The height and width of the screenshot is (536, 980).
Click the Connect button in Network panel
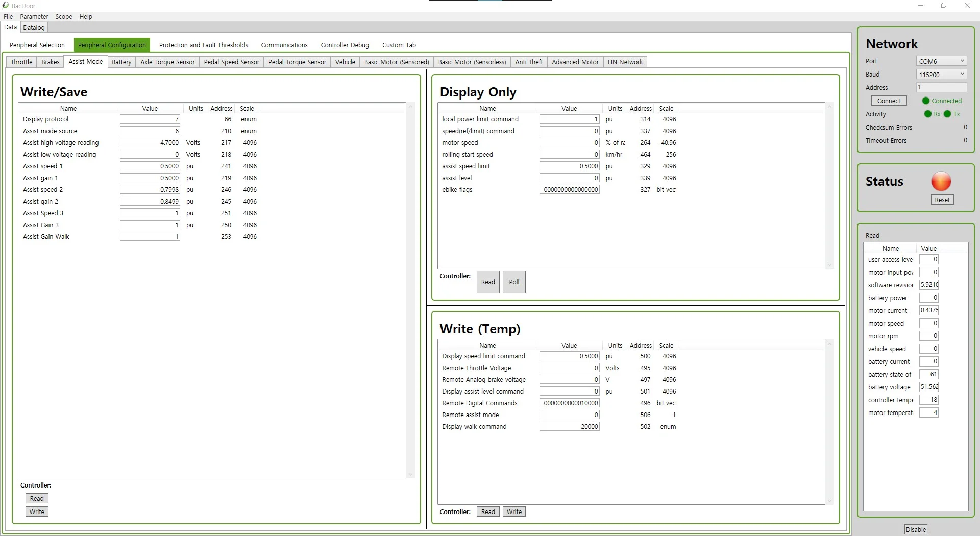click(x=889, y=101)
